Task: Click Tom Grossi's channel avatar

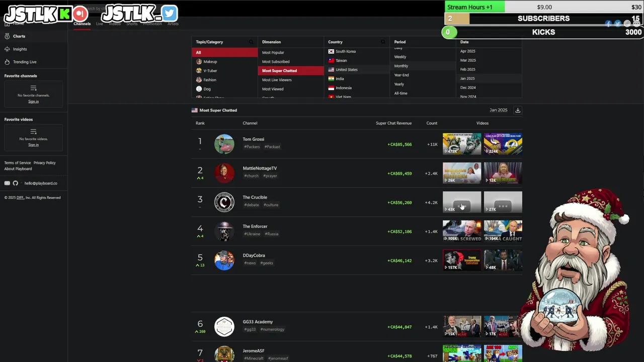Action: coord(224,144)
